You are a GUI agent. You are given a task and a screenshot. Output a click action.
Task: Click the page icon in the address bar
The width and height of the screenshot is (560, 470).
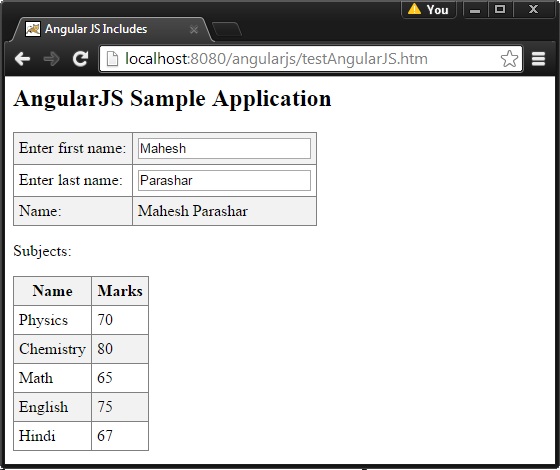click(112, 59)
